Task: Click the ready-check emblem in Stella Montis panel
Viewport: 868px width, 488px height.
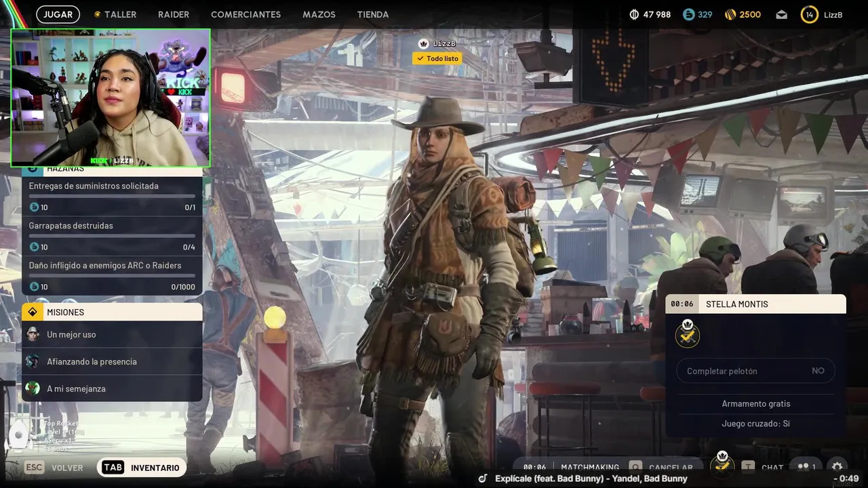Action: pyautogui.click(x=688, y=333)
